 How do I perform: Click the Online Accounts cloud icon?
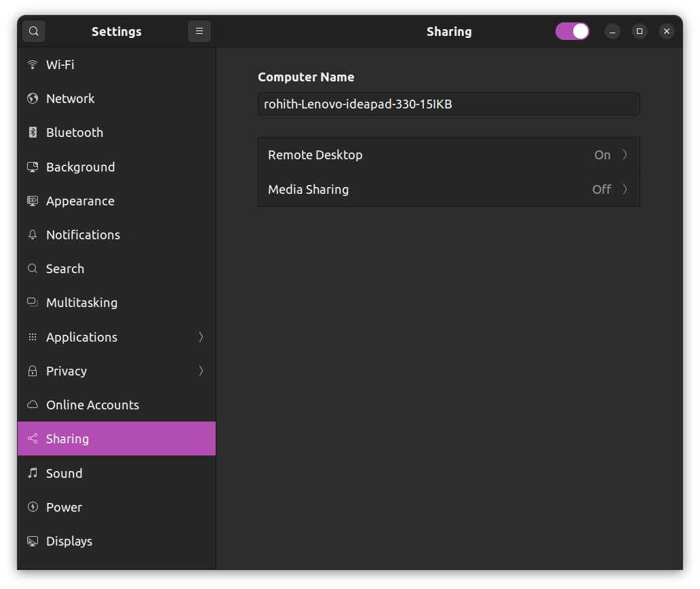32,405
